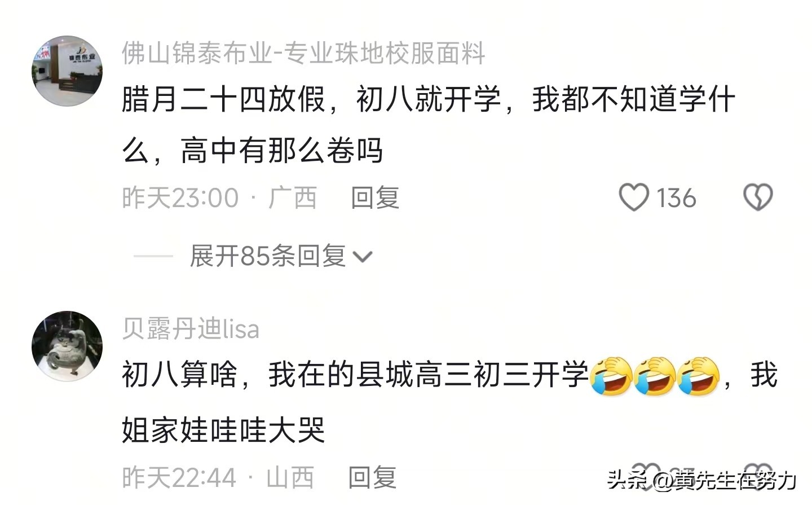Click the 昨天22:44 timestamp
Screen dimensions: 812x505
[179, 478]
